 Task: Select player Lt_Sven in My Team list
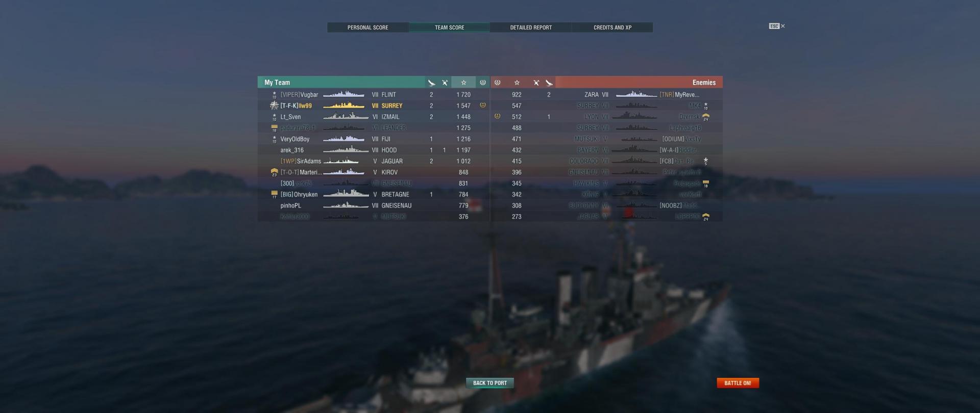point(290,117)
